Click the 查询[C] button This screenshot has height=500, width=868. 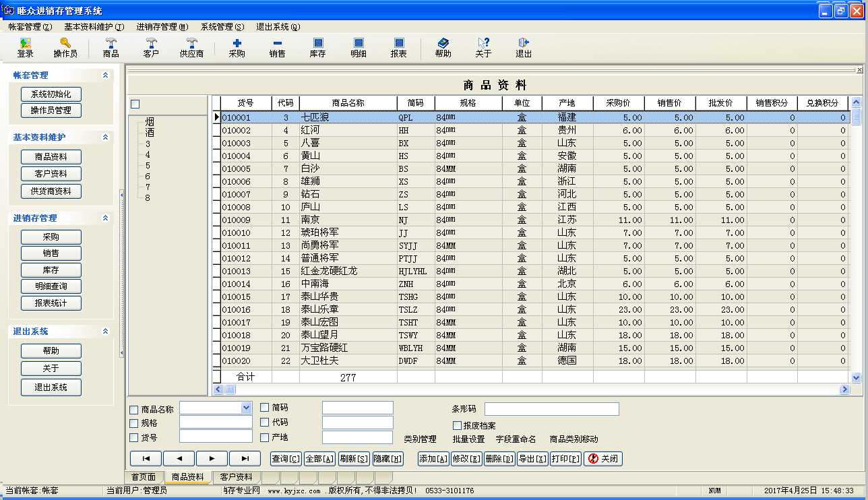pos(286,459)
